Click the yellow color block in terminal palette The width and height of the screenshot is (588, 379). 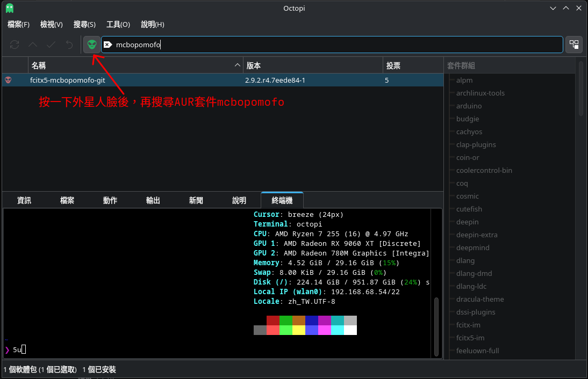298,330
